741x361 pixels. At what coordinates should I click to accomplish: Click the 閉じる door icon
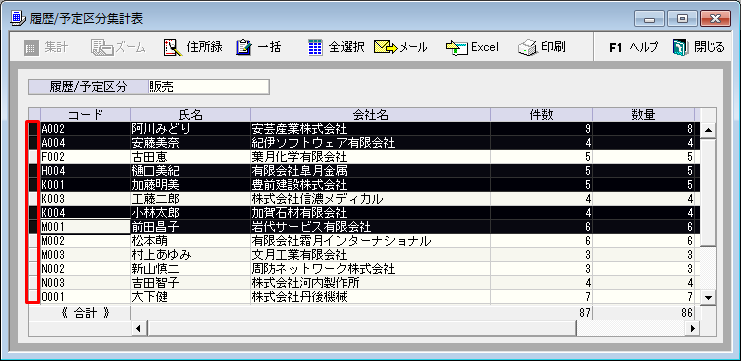click(681, 47)
